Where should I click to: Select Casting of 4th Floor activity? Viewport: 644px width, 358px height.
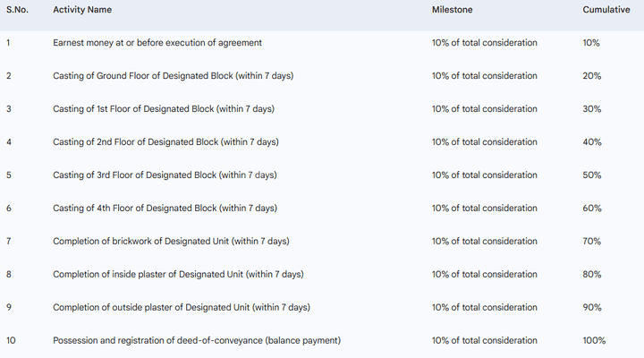tap(165, 209)
